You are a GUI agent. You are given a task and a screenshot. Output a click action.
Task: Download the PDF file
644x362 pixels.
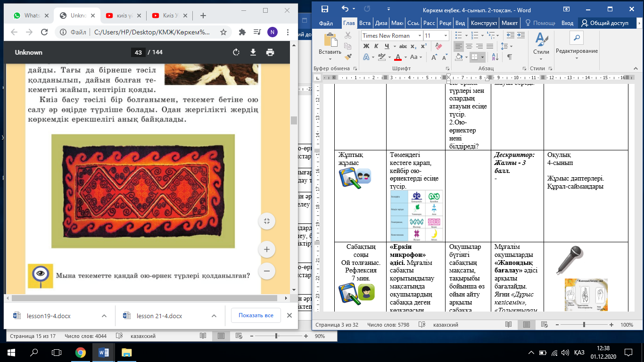(x=253, y=52)
